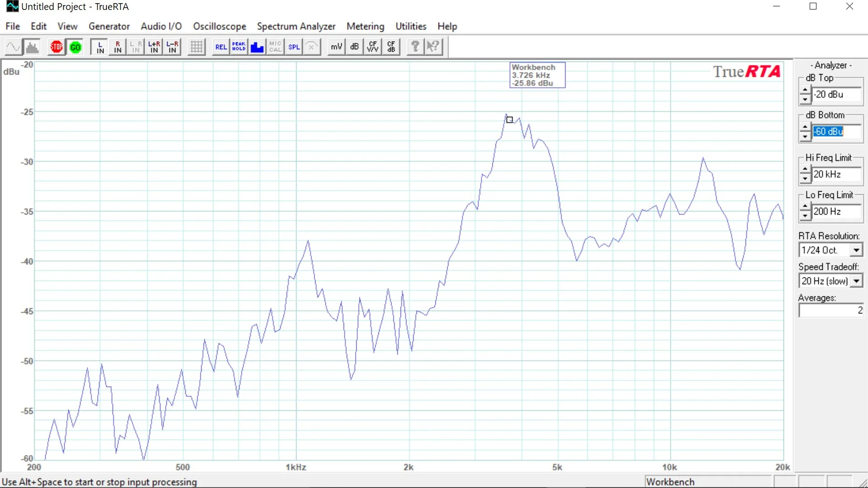Image resolution: width=868 pixels, height=488 pixels.
Task: Click the REL relative mode button
Action: tap(221, 47)
